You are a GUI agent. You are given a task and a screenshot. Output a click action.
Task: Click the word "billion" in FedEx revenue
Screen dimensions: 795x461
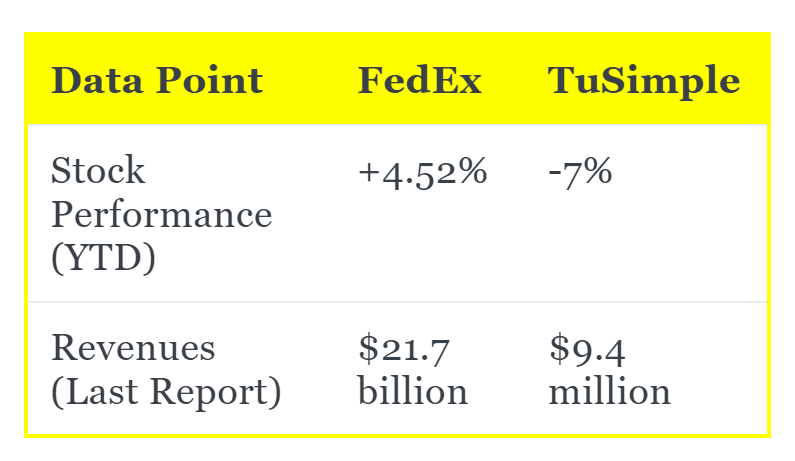pyautogui.click(x=412, y=392)
